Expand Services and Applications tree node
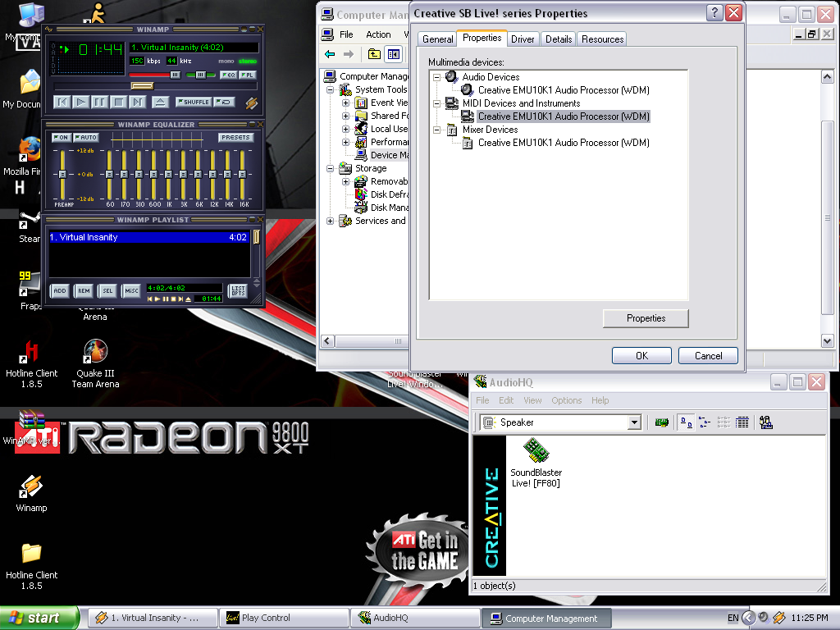Screen dimensions: 840x630 331,221
